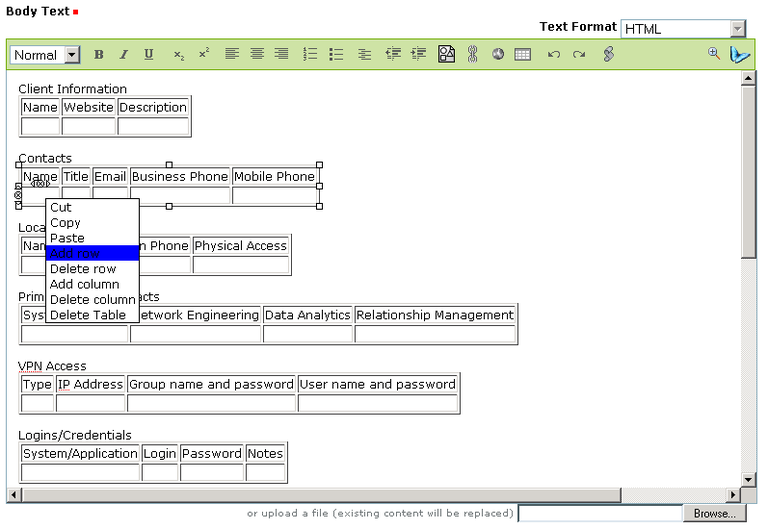Click the insert image icon
This screenshot has width=768, height=529.
[x=446, y=55]
